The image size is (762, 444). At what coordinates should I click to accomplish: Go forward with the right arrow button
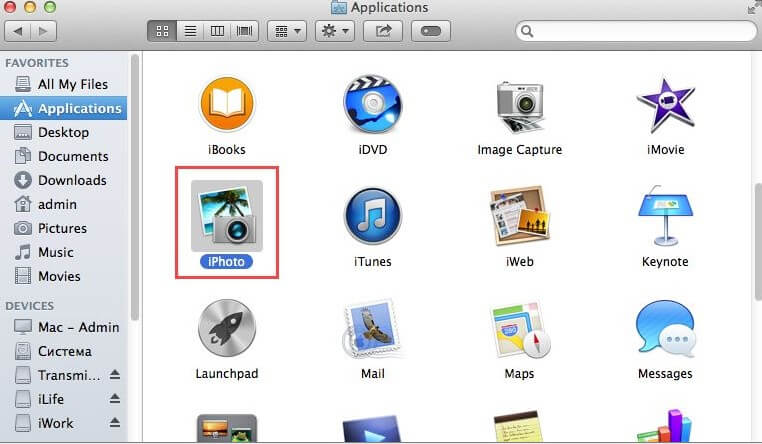coord(44,31)
